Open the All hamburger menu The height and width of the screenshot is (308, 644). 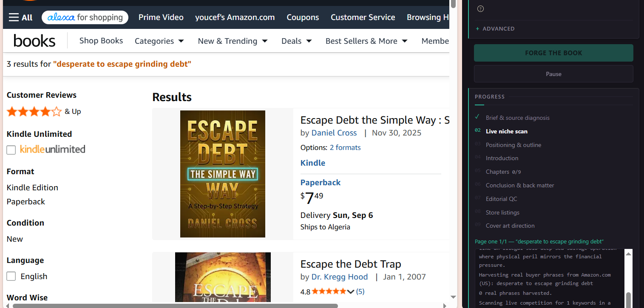click(20, 17)
